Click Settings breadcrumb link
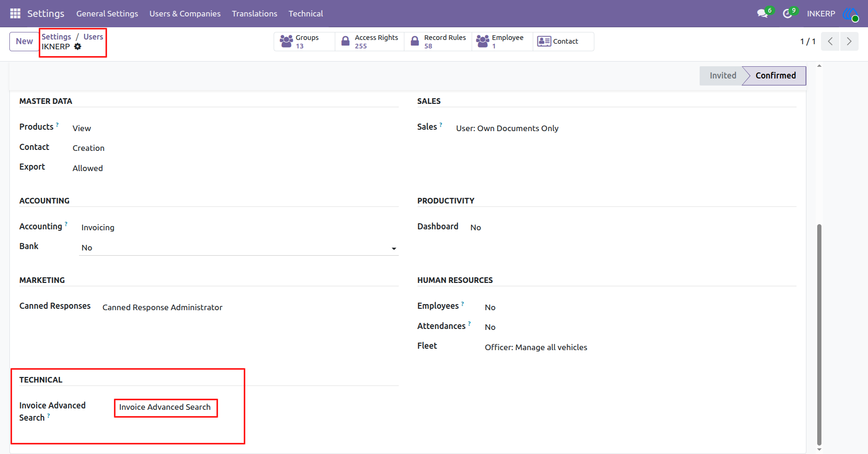 coord(56,37)
